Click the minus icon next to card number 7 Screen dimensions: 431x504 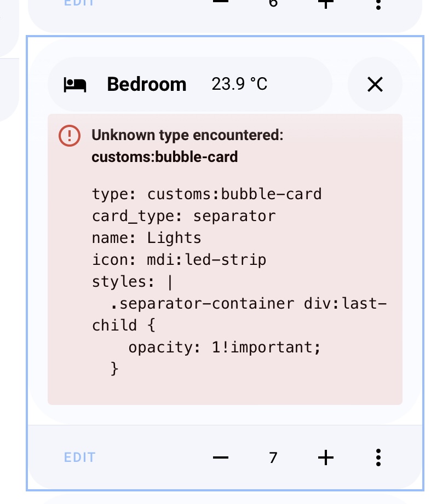click(221, 457)
